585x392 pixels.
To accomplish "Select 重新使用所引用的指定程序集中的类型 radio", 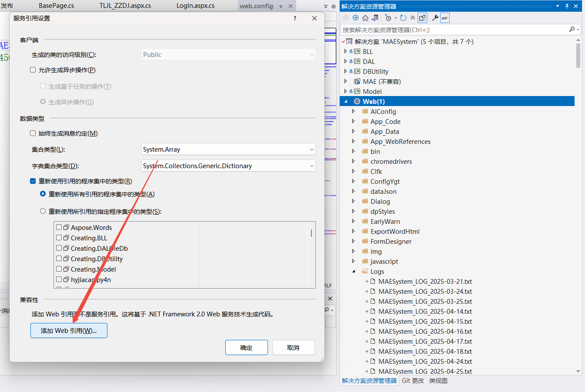I will coord(43,211).
